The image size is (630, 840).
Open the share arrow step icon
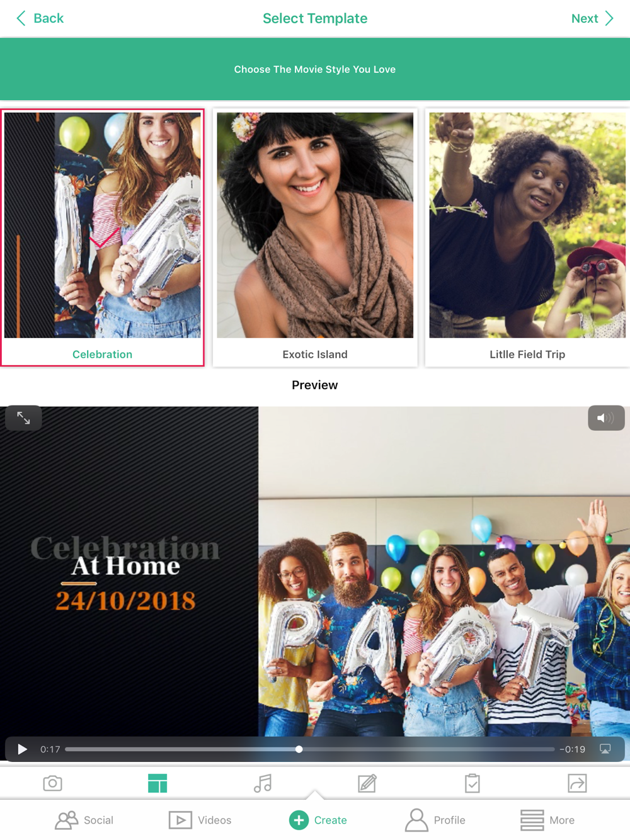[577, 783]
